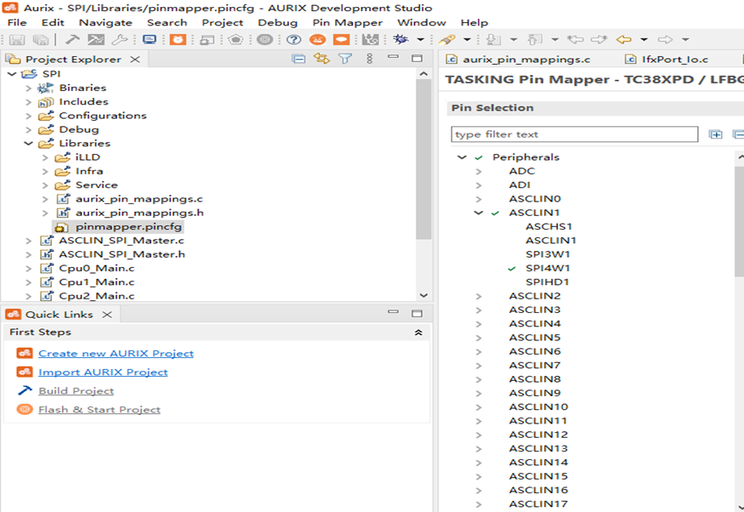
Task: Close the Project Explorer tab
Action: point(135,59)
